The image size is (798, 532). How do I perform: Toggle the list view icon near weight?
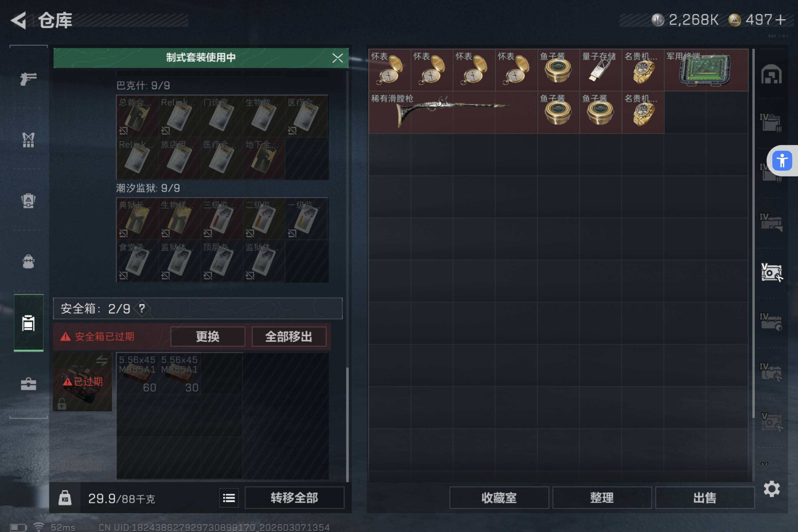[x=229, y=498]
